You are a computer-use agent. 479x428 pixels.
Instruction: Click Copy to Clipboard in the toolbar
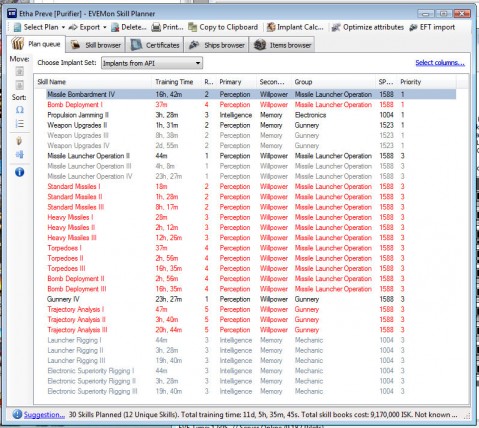(x=223, y=27)
